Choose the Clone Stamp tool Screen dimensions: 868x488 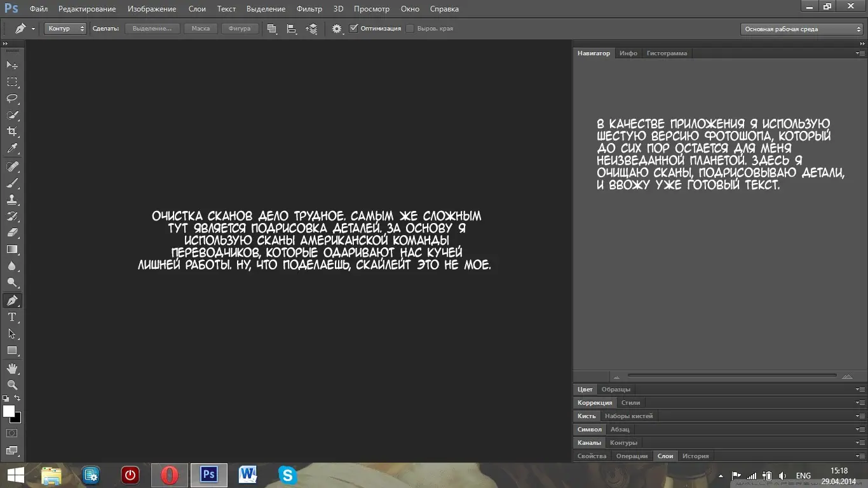[x=12, y=200]
